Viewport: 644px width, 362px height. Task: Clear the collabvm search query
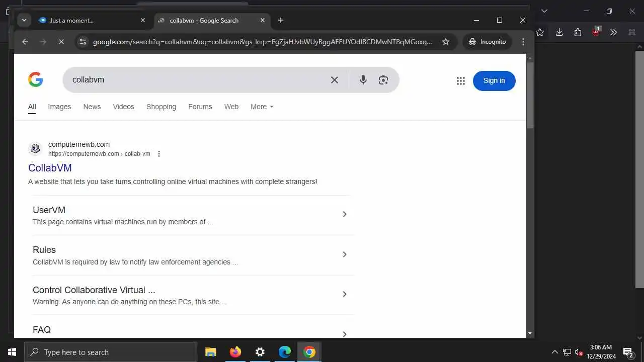click(x=334, y=80)
